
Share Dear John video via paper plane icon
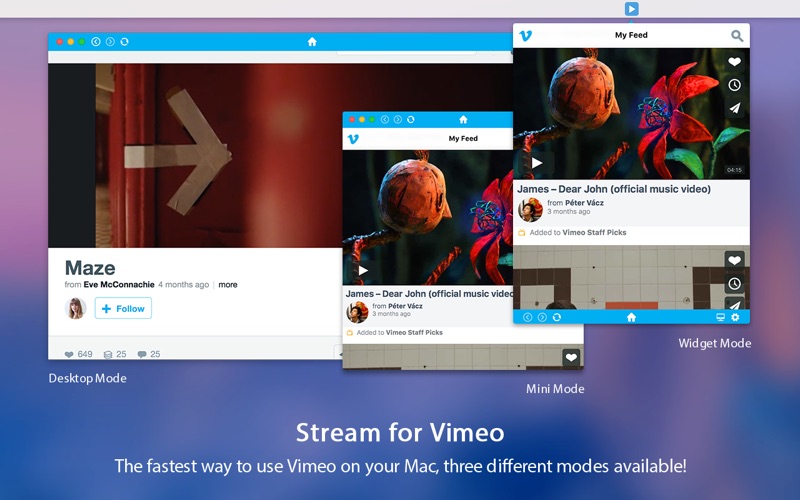(734, 108)
